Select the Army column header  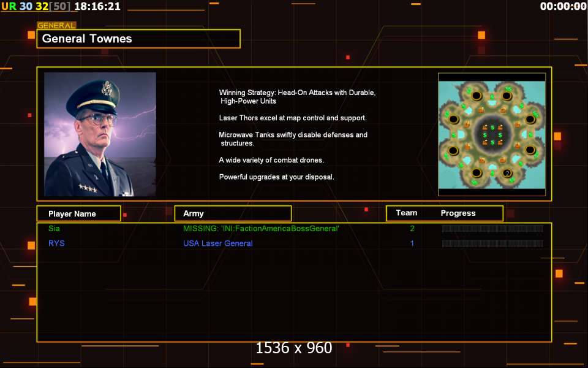tap(233, 213)
